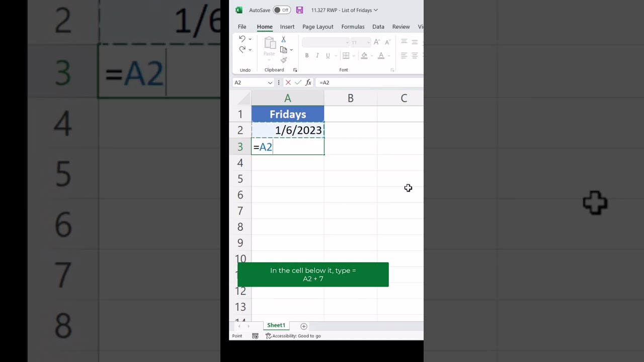
Task: Open the File menu
Action: pyautogui.click(x=242, y=27)
